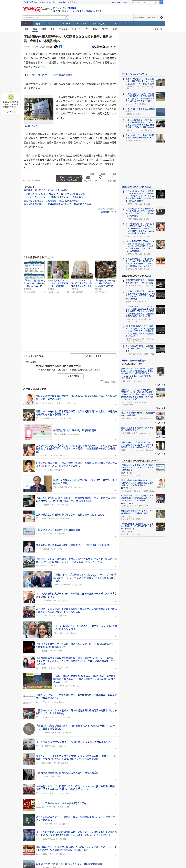Click the Yahoo! JAPAN News logo

pyautogui.click(x=37, y=9)
